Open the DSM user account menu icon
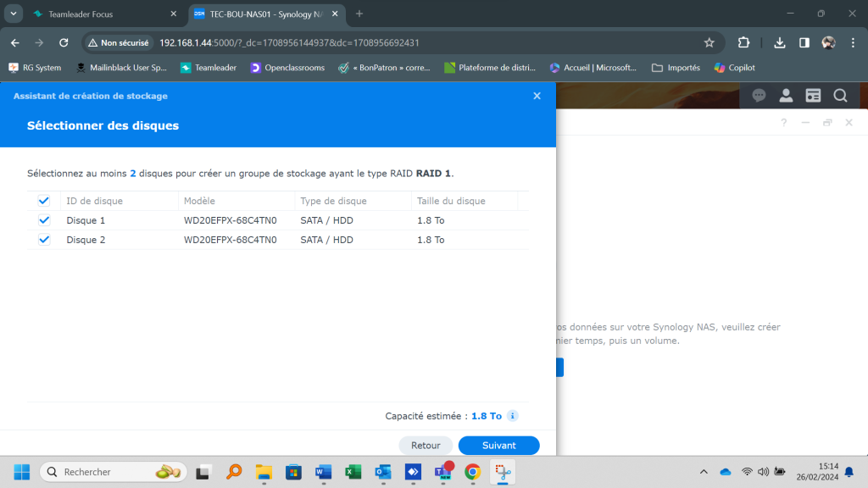The width and height of the screenshot is (868, 488). pos(786,96)
